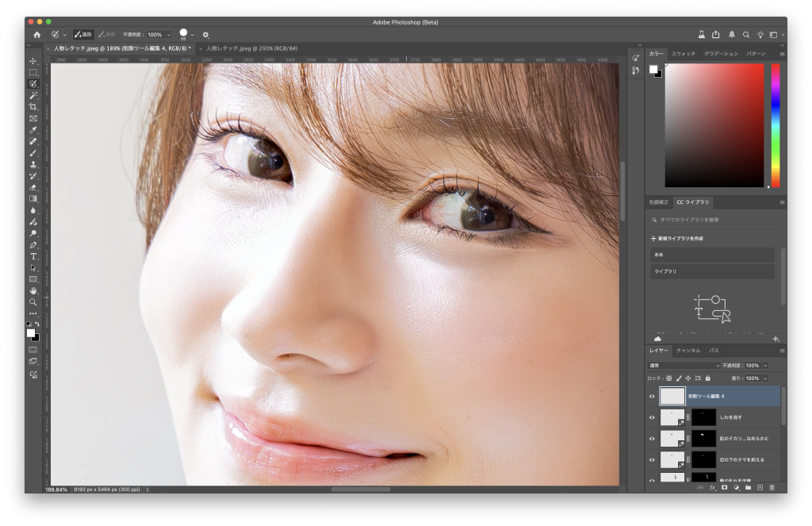This screenshot has height=526, width=812.
Task: Add a layer mask from Layers panel footer
Action: click(x=724, y=487)
